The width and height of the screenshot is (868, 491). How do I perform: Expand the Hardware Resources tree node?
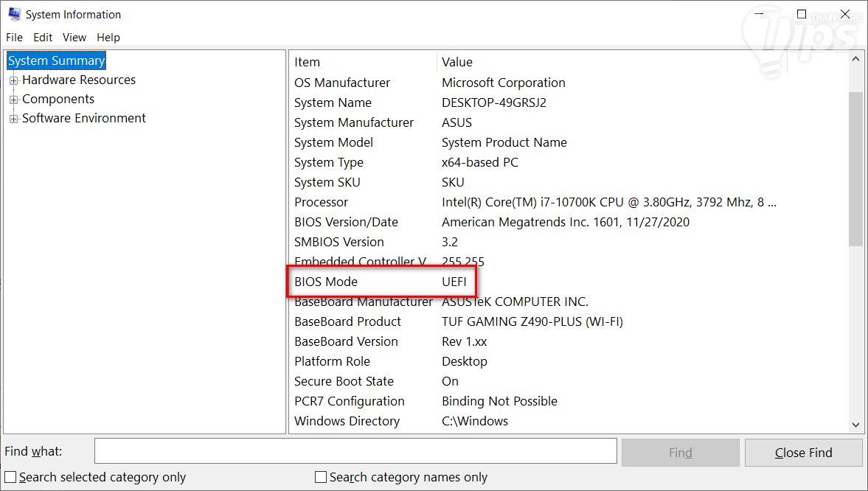click(13, 80)
